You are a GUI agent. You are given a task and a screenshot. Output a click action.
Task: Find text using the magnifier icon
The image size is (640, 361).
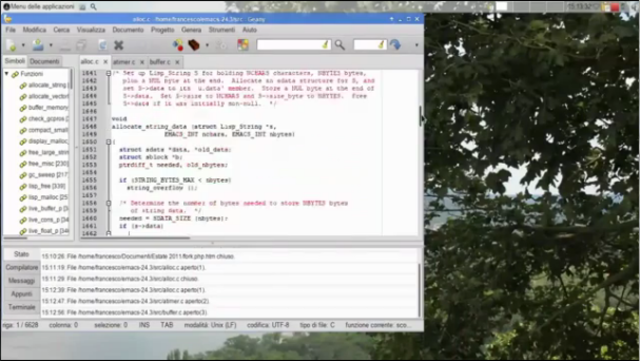[x=340, y=45]
